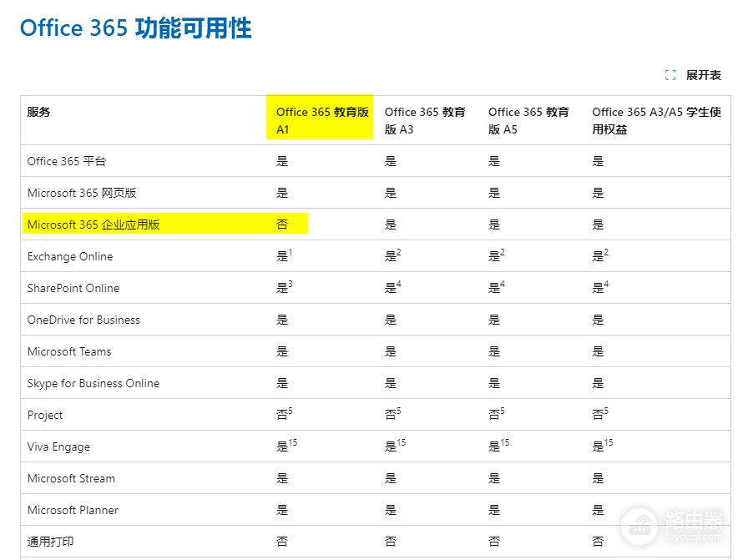
Task: Select the Skype for Business Online row label
Action: [94, 384]
